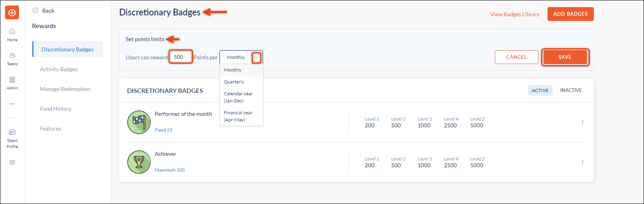Click Level 1 value 200 for Performer
The height and width of the screenshot is (204, 644).
369,125
